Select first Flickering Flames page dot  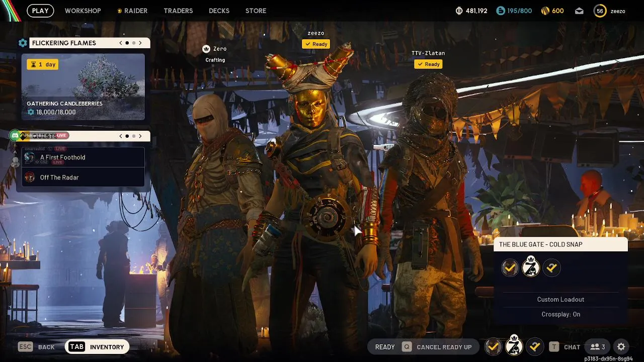[127, 43]
